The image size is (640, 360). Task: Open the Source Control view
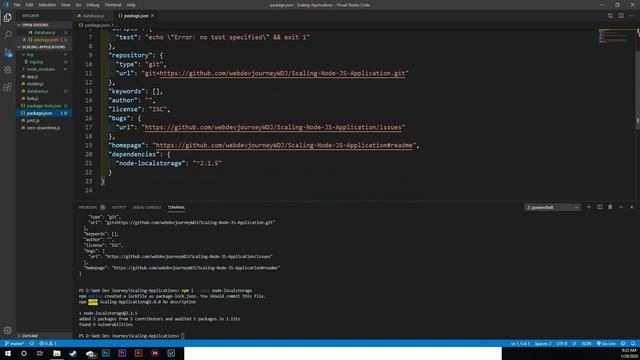tap(7, 53)
